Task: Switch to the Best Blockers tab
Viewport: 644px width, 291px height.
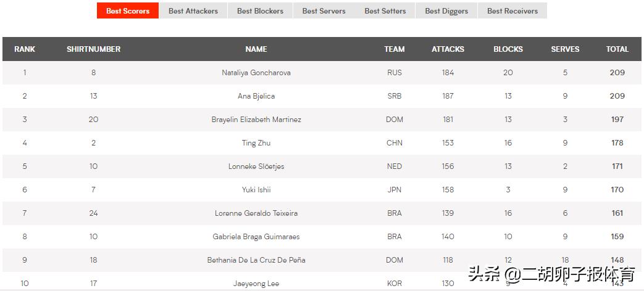Action: tap(260, 10)
